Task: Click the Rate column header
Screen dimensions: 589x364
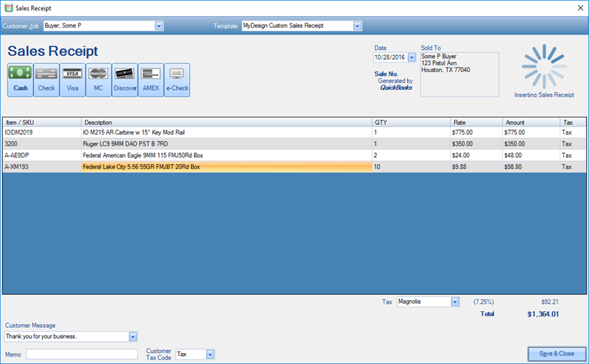Action: click(x=476, y=122)
